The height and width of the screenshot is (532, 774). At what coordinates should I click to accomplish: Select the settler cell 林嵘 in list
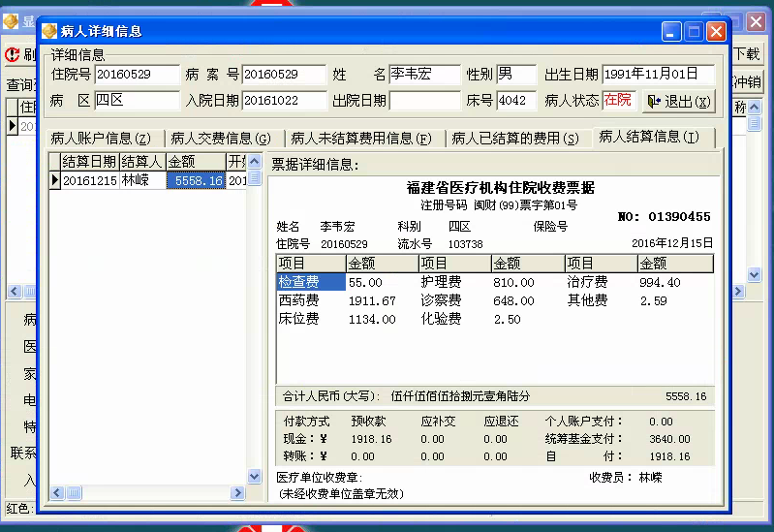pos(141,180)
